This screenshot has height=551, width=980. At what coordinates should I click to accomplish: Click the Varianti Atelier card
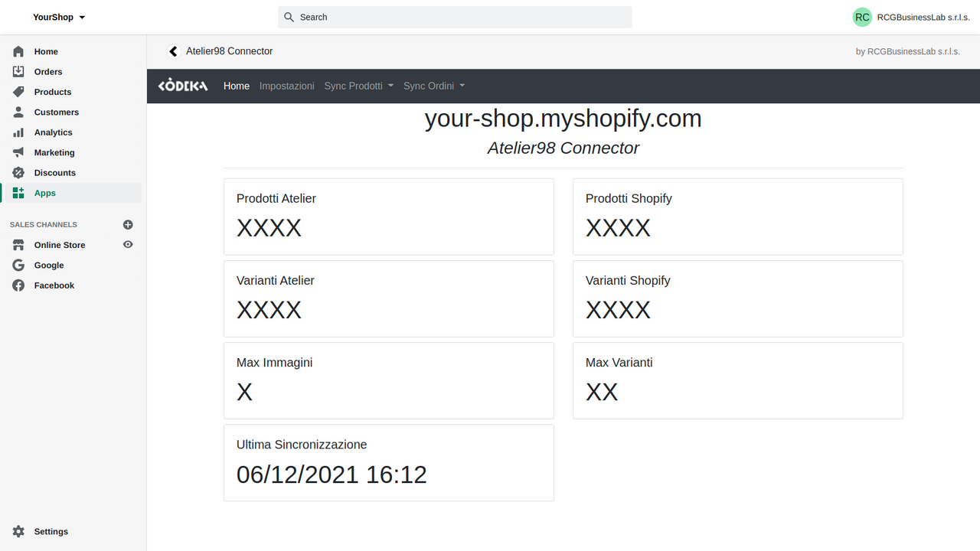tap(389, 298)
